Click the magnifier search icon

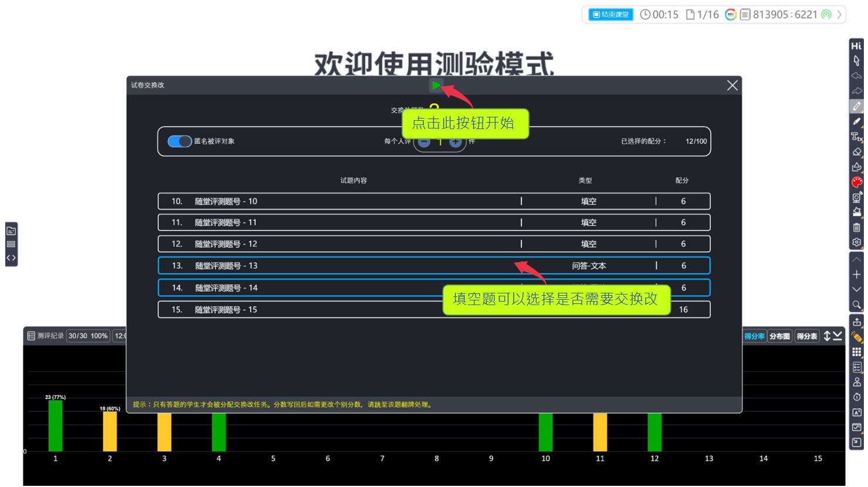pyautogui.click(x=857, y=305)
